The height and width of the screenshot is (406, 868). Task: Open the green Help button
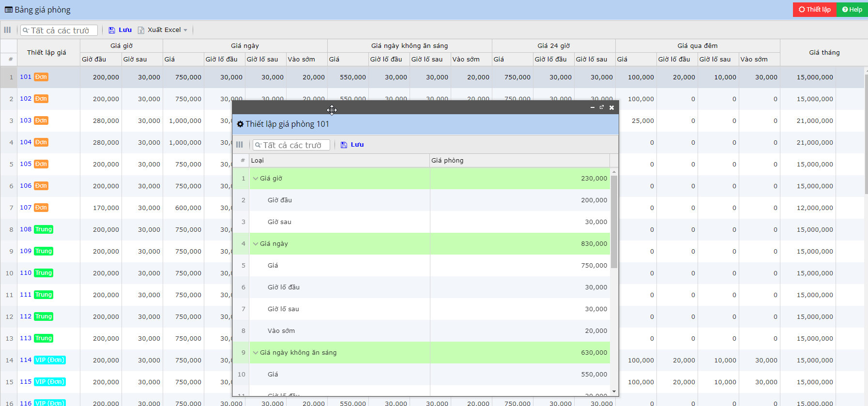(x=852, y=10)
